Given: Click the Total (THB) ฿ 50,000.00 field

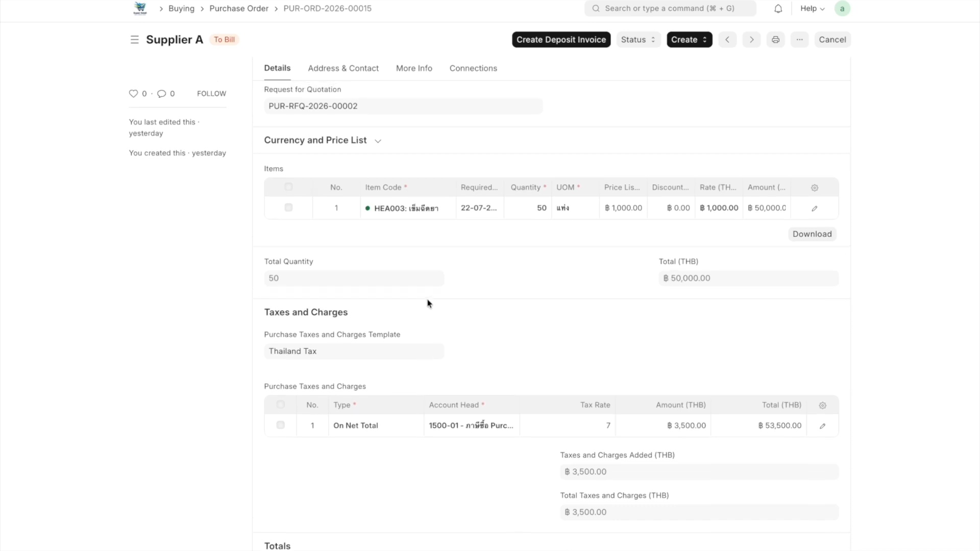Looking at the screenshot, I should pos(748,279).
